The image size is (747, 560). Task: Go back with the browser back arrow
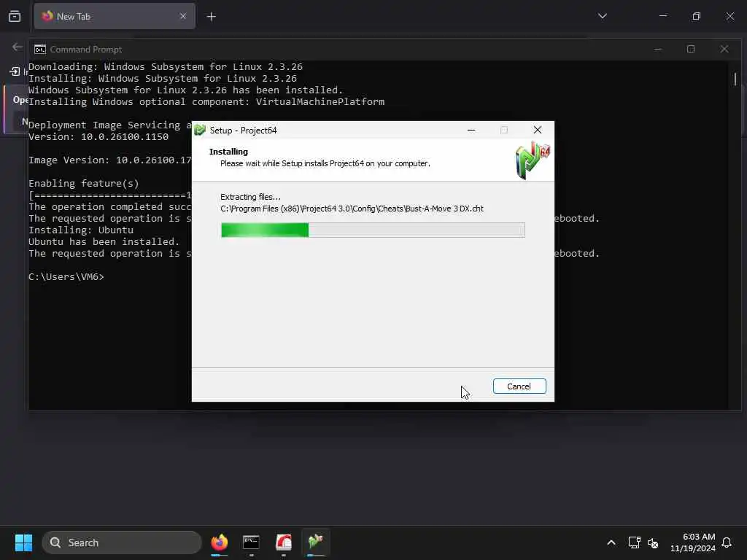click(x=18, y=47)
